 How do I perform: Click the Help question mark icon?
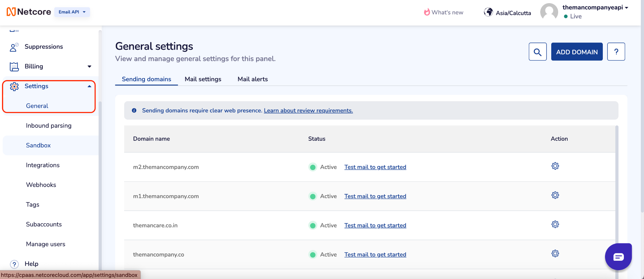click(x=14, y=264)
